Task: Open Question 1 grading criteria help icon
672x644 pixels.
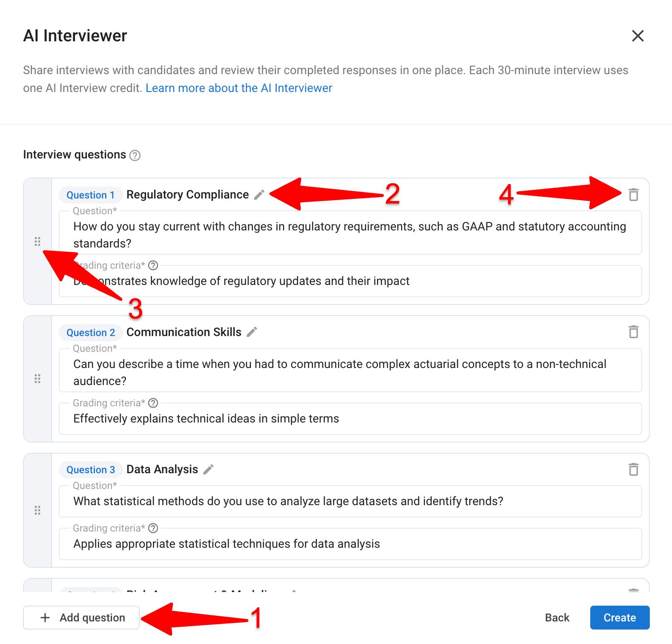Action: (153, 265)
